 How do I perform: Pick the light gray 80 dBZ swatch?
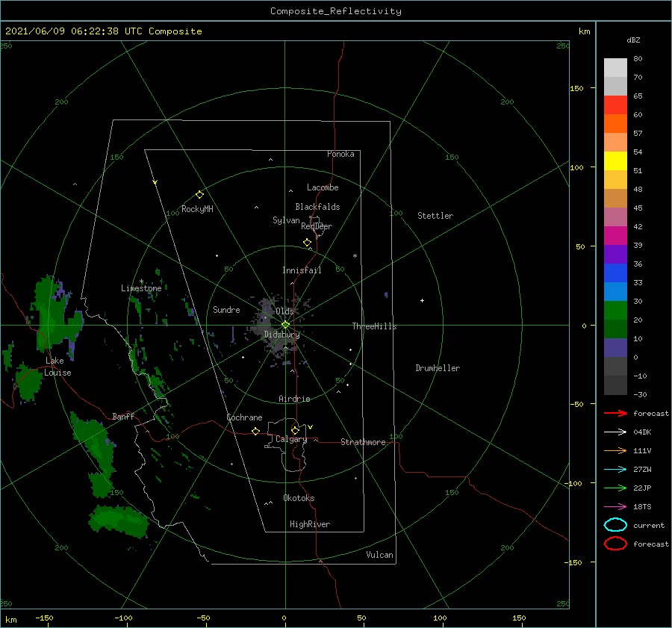click(615, 67)
